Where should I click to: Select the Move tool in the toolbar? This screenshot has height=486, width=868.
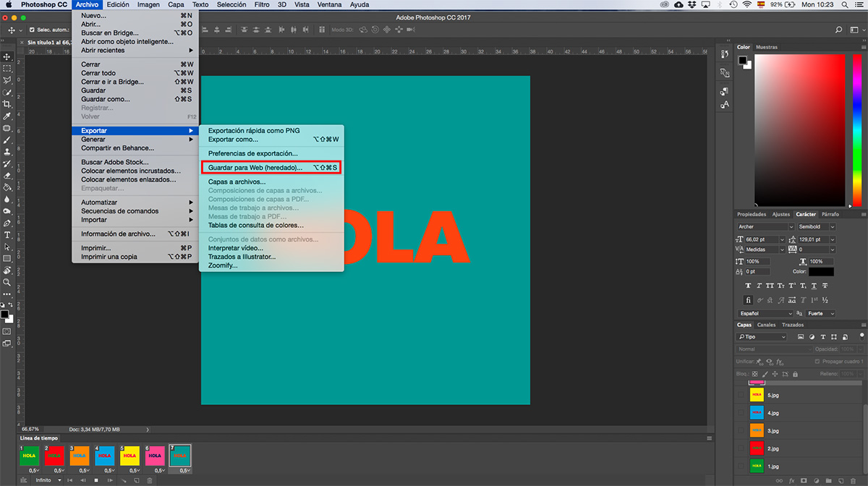point(7,56)
